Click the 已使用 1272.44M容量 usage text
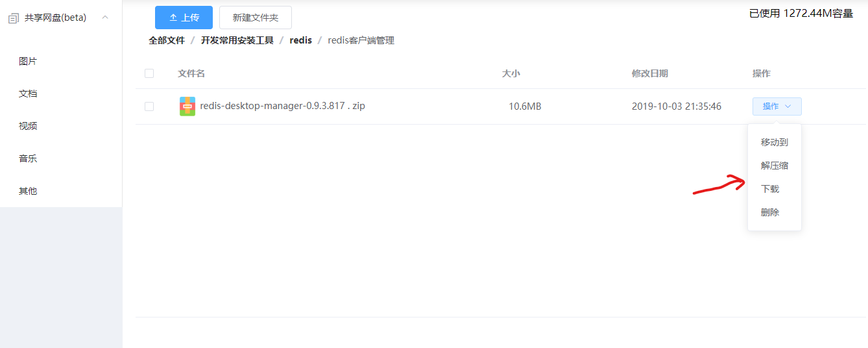The height and width of the screenshot is (348, 868). [801, 14]
